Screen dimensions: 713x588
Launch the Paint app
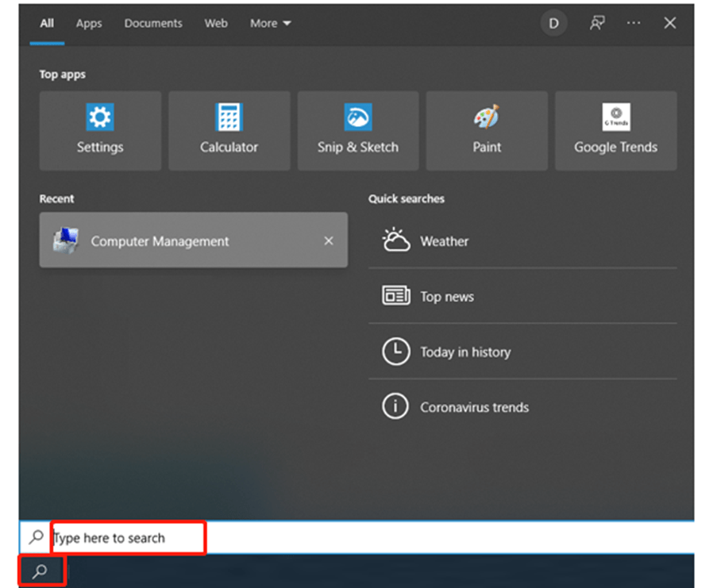(486, 130)
